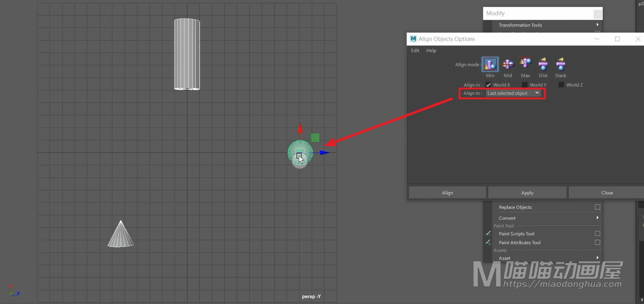Open the Align to dropdown
The width and height of the screenshot is (644, 304).
click(x=514, y=93)
